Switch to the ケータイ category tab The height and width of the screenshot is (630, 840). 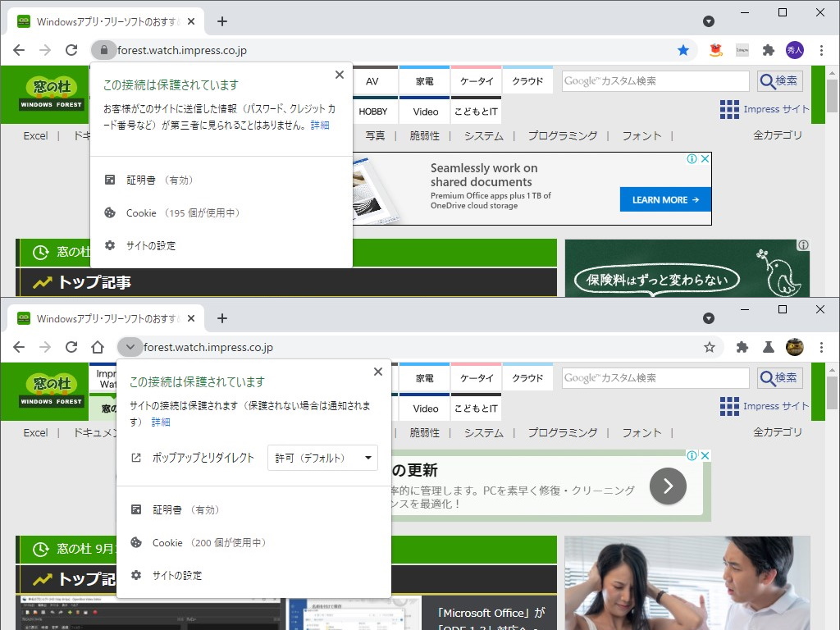pyautogui.click(x=476, y=80)
